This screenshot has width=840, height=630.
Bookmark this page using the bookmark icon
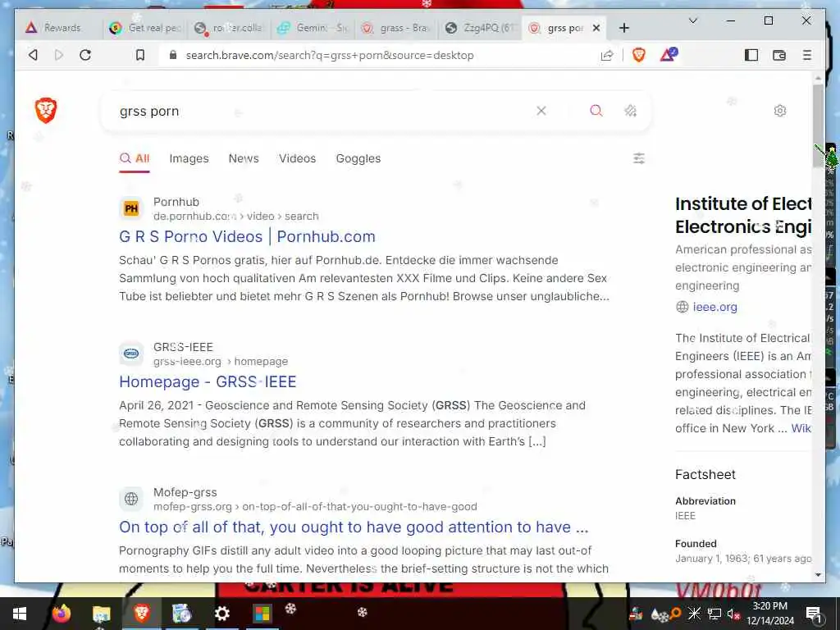(139, 55)
